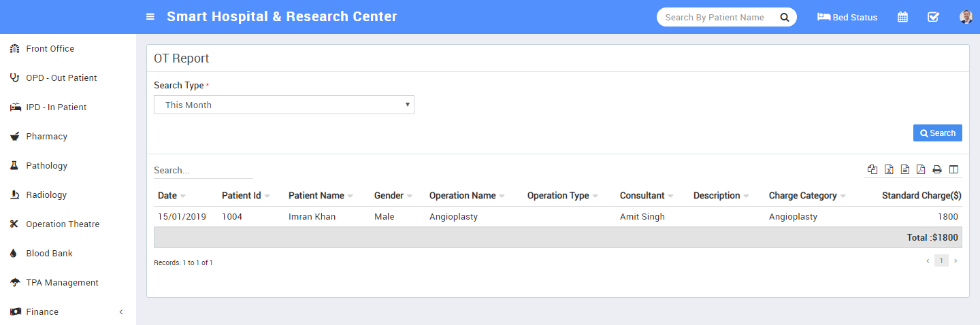
Task: Click Records: 1 to 1 of 1 text
Action: click(x=183, y=262)
